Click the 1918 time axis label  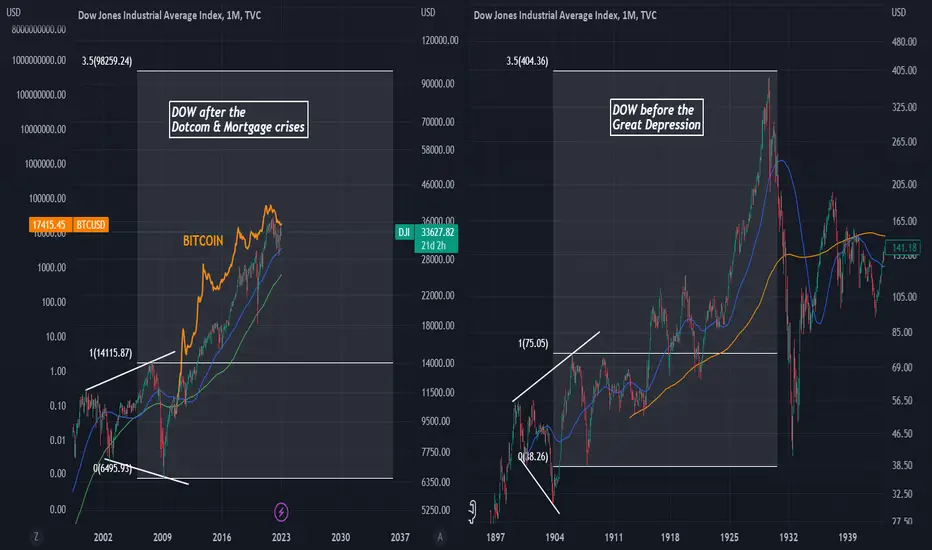(670, 537)
